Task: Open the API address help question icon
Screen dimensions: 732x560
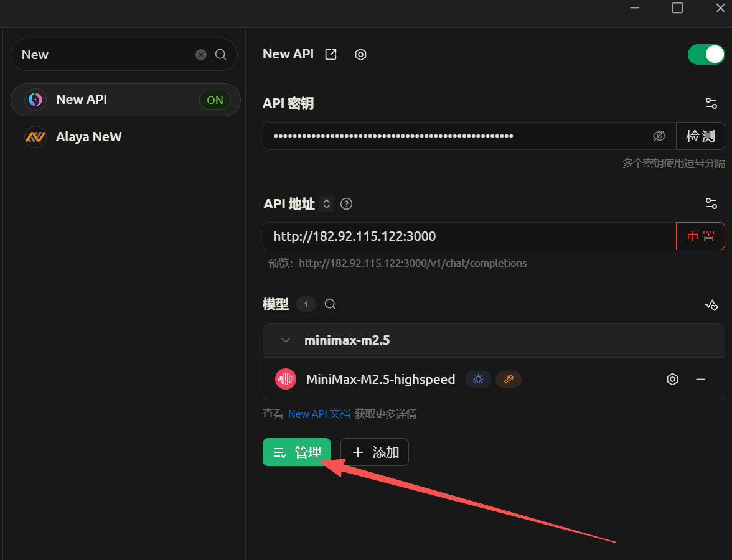Action: [x=346, y=204]
